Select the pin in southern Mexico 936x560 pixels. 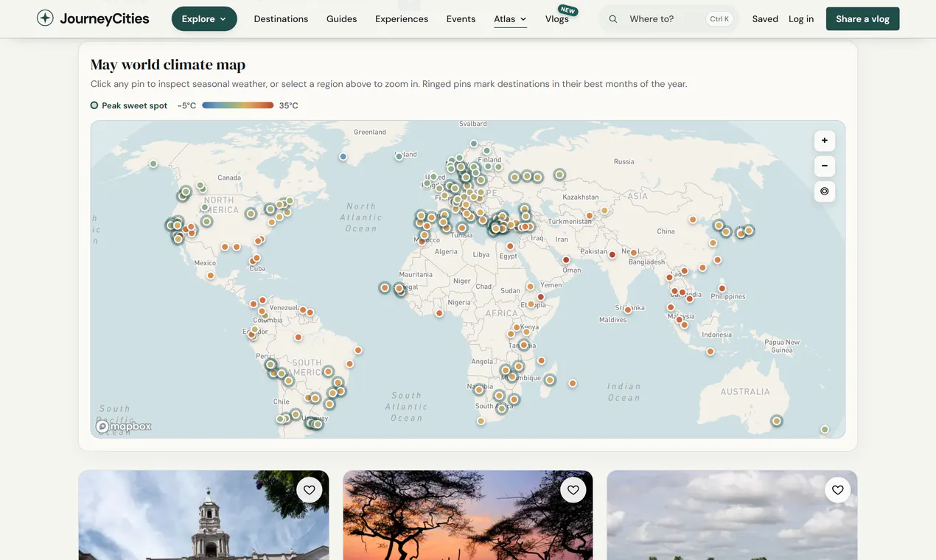coord(211,276)
